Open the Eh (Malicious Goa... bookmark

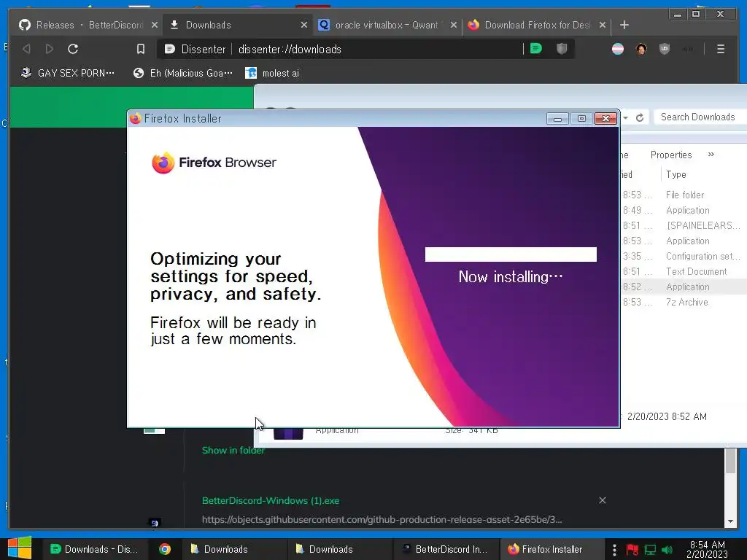tap(183, 73)
